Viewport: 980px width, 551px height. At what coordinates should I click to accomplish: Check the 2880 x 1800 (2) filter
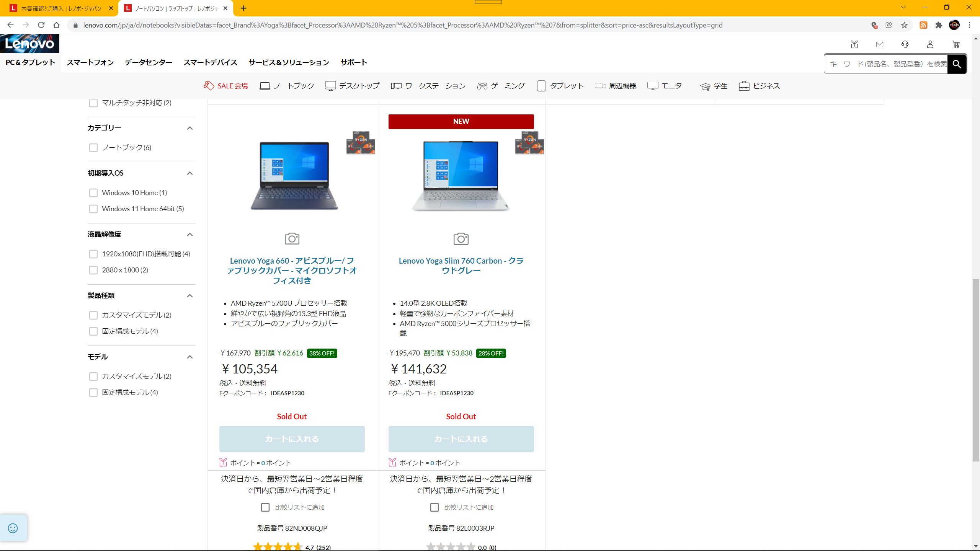click(x=93, y=270)
